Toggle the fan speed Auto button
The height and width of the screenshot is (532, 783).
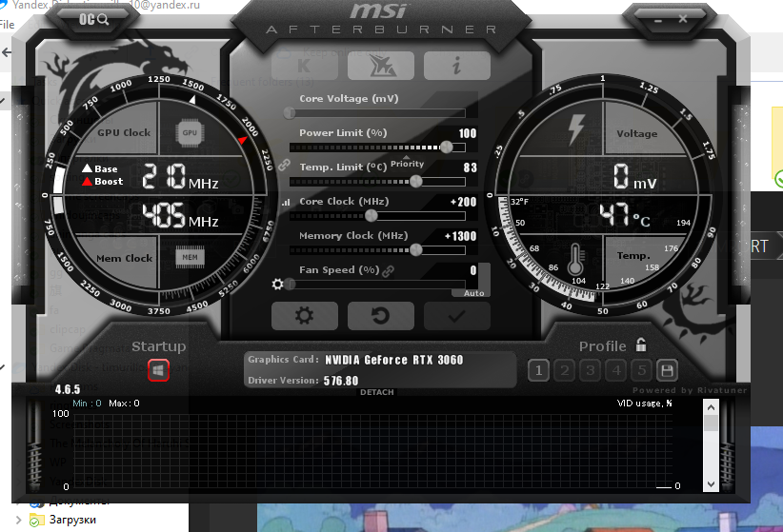pyautogui.click(x=473, y=293)
